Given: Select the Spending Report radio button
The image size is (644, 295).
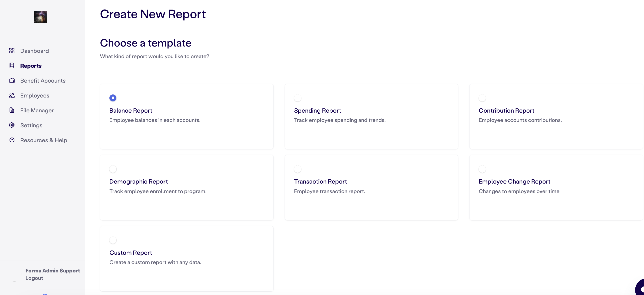Looking at the screenshot, I should 298,98.
